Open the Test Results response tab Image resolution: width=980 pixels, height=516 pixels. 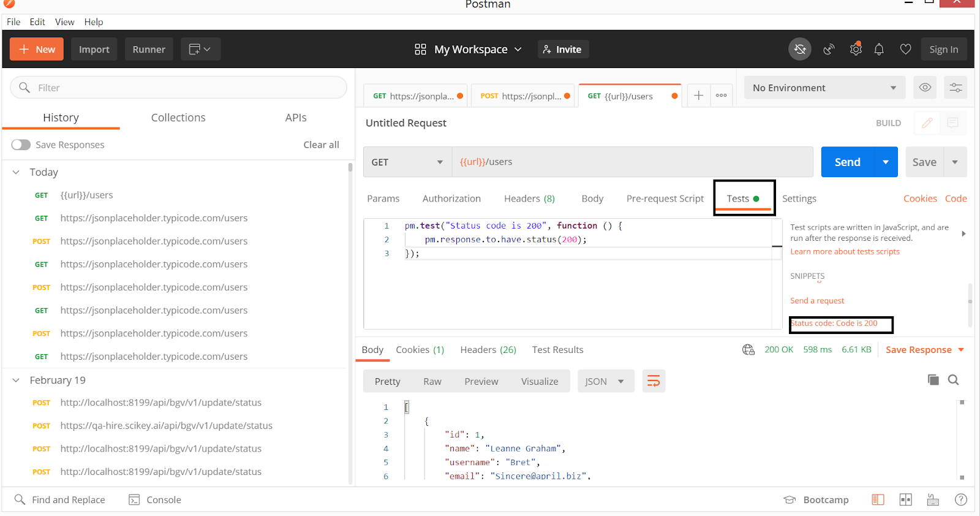pyautogui.click(x=557, y=349)
